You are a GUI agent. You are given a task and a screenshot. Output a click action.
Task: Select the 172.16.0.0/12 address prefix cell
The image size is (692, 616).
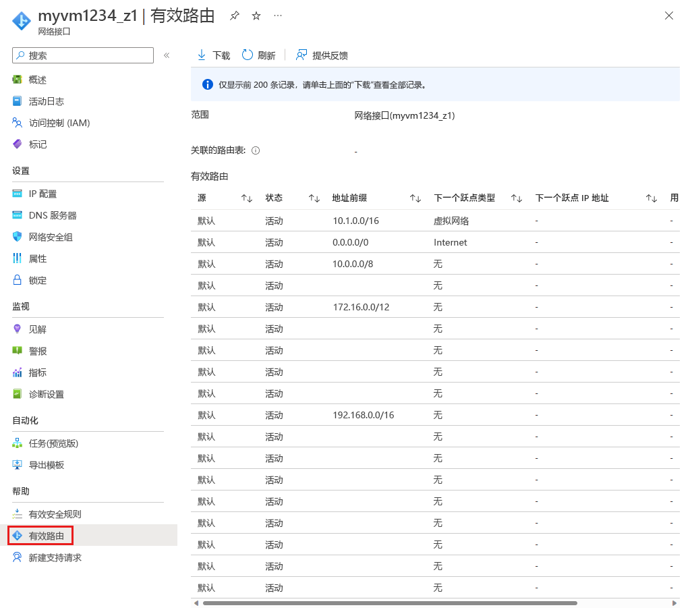coord(361,308)
